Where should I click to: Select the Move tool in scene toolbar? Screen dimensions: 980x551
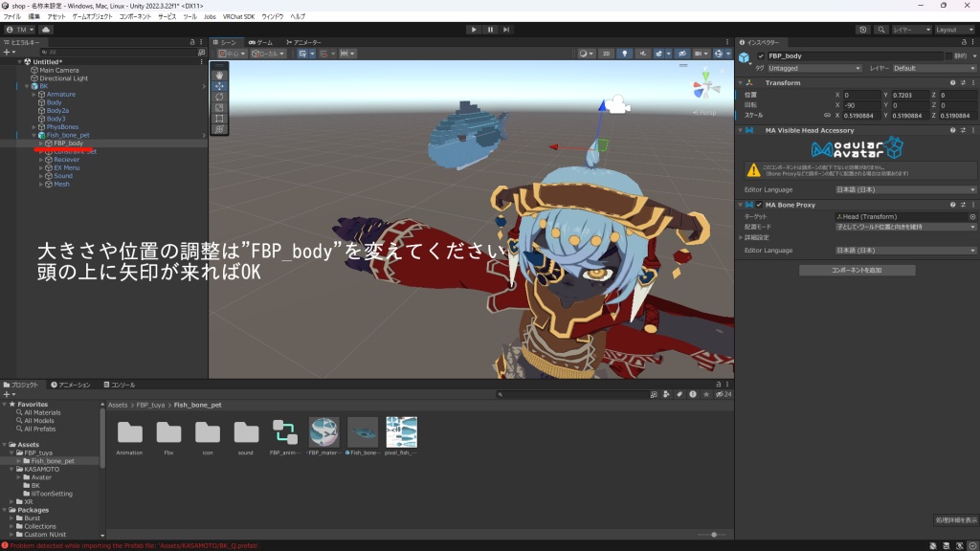[x=219, y=86]
